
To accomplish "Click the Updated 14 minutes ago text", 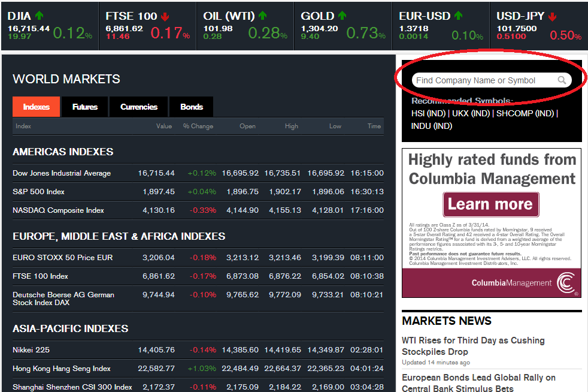I will pos(436,363).
